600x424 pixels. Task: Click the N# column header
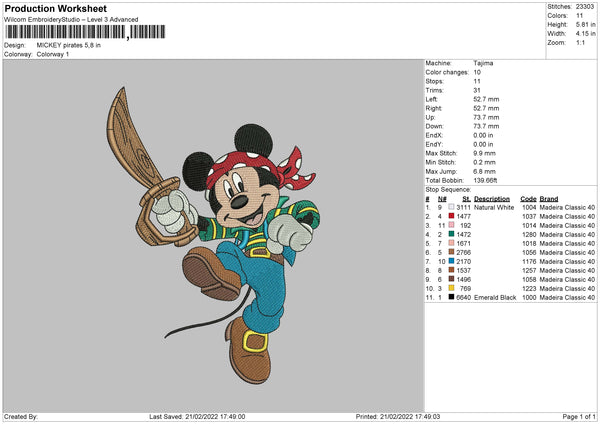442,199
